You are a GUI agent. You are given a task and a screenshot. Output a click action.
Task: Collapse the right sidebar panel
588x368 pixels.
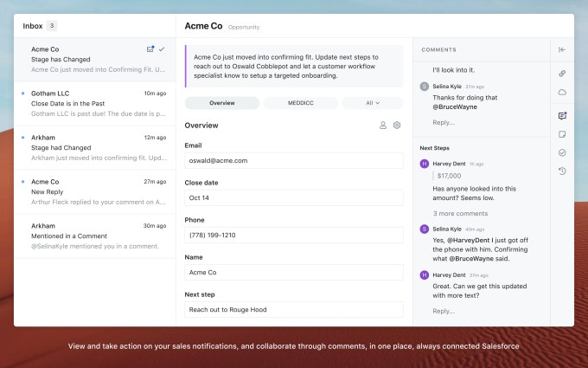pyautogui.click(x=562, y=49)
